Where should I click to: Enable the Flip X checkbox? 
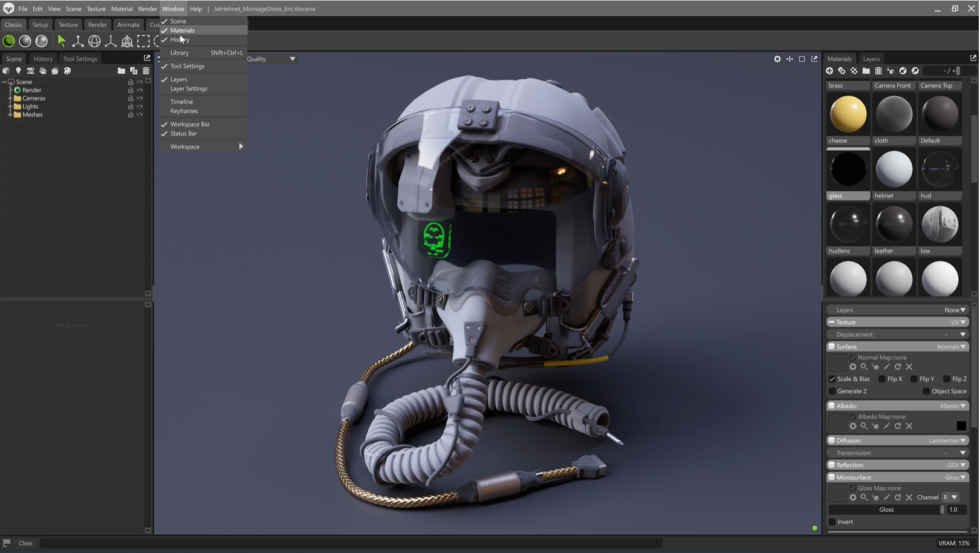click(x=882, y=379)
